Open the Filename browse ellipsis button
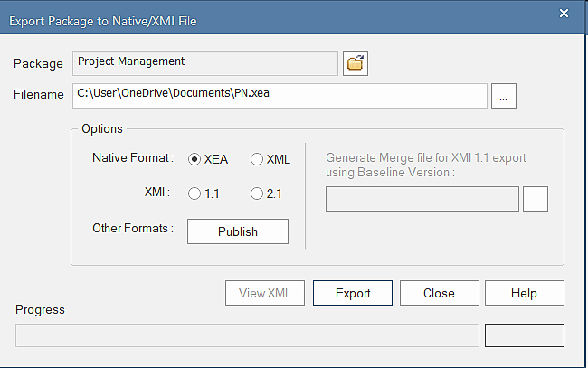The image size is (588, 368). [504, 95]
